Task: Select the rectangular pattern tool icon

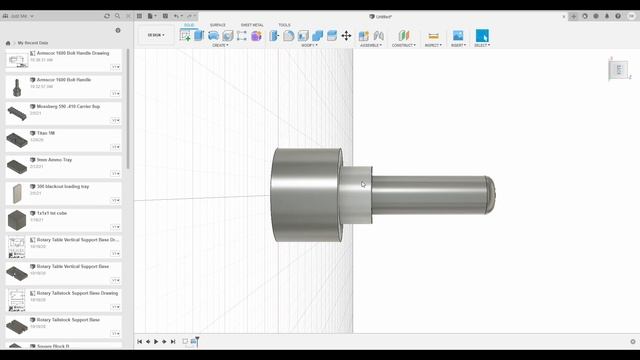Action: pos(242,36)
